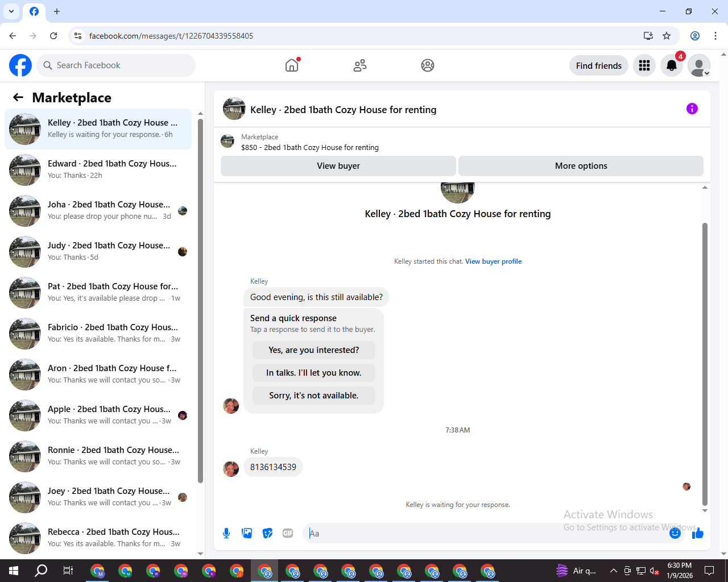Choose a GIF icon
The image size is (728, 582).
click(x=288, y=533)
